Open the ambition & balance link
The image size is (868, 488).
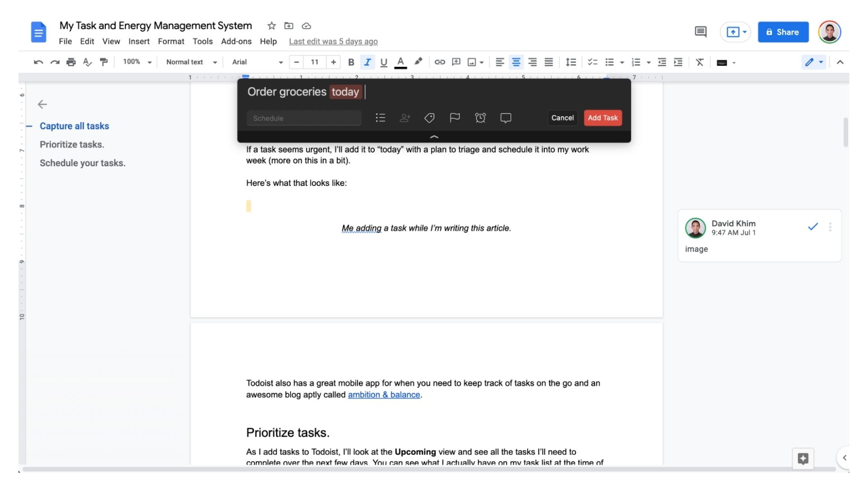coord(383,394)
